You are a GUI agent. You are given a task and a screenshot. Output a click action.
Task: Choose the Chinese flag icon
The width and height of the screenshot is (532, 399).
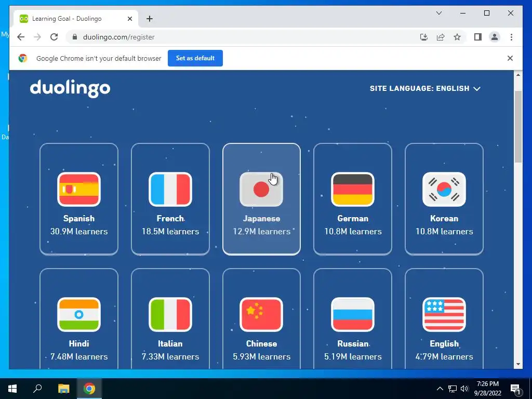261,314
